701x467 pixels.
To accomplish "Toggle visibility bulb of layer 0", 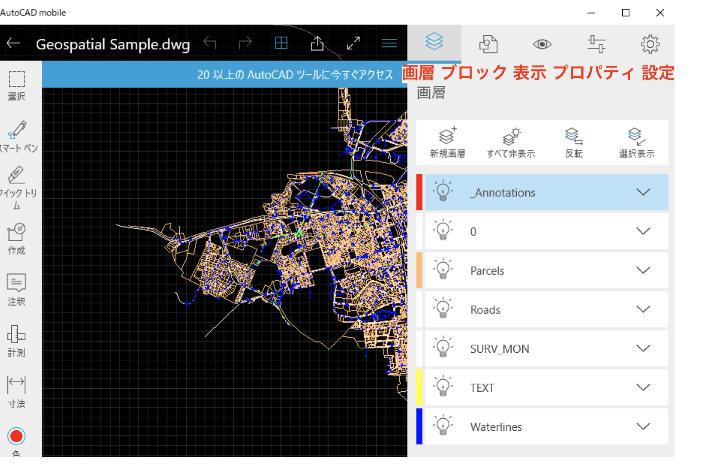I will click(x=443, y=230).
